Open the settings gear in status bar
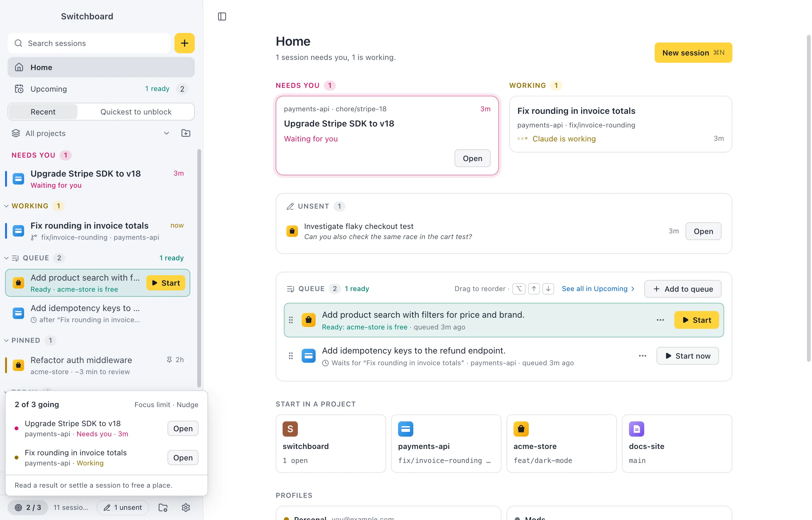Screen dimensions: 812x520 point(186,507)
